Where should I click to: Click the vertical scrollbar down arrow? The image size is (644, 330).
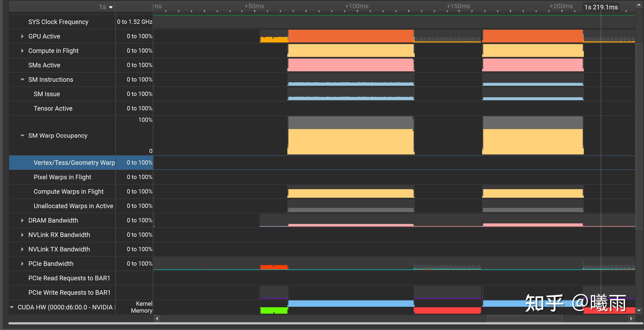[639, 310]
